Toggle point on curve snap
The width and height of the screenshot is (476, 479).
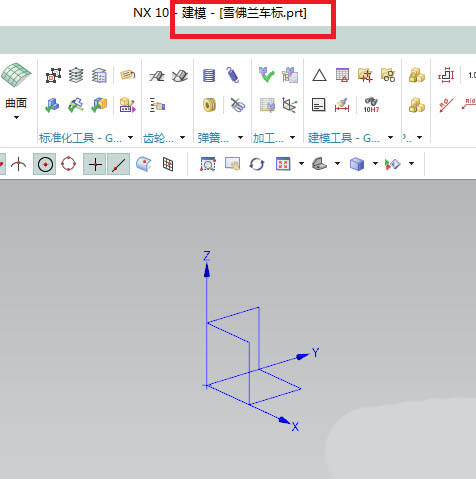pyautogui.click(x=119, y=164)
